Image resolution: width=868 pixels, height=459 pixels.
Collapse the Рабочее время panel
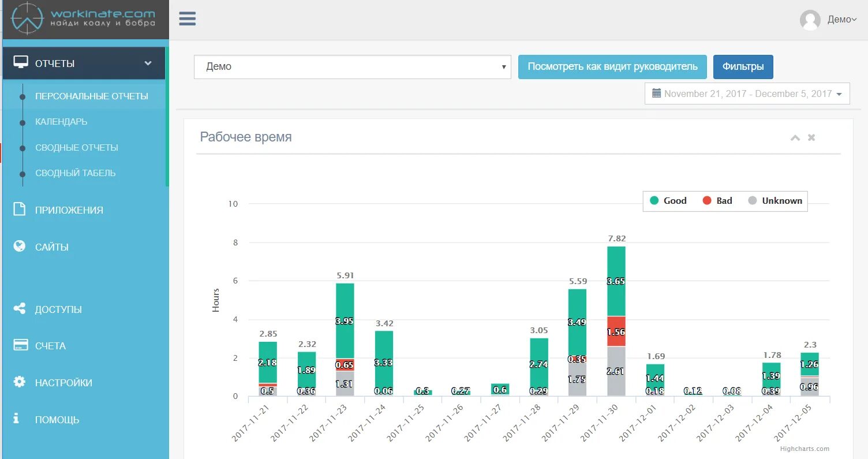tap(795, 137)
